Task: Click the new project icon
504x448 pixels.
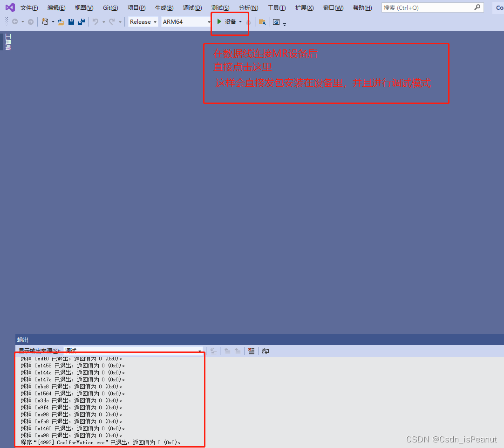Action: coord(45,21)
